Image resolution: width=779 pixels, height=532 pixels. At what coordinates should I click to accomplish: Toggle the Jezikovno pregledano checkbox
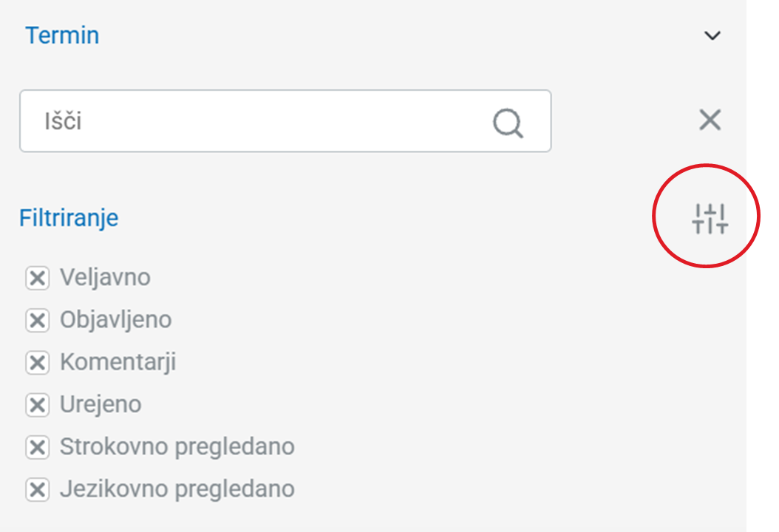coord(37,489)
